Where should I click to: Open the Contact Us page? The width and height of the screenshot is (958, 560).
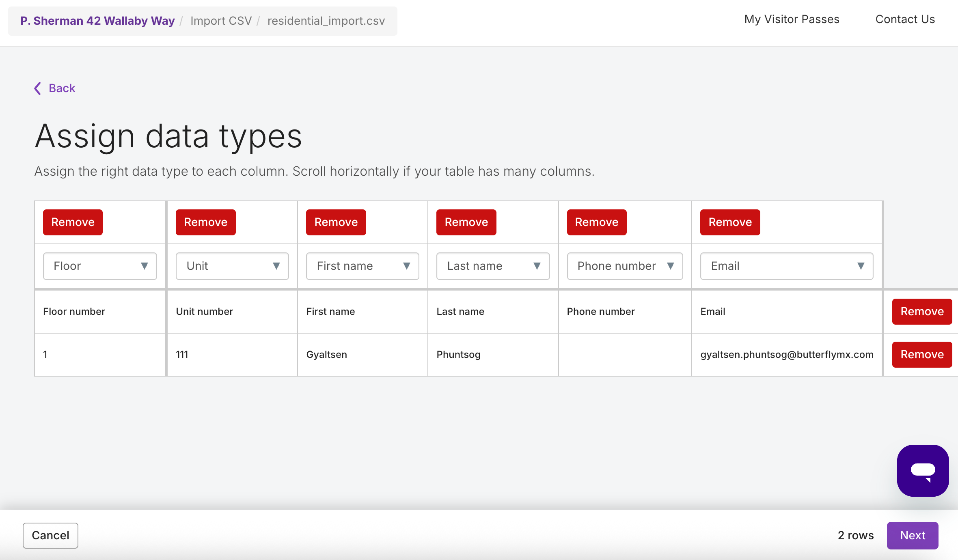[x=905, y=19]
